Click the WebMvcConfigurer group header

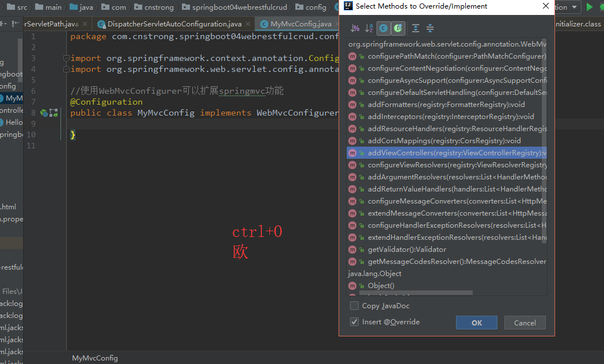point(447,44)
